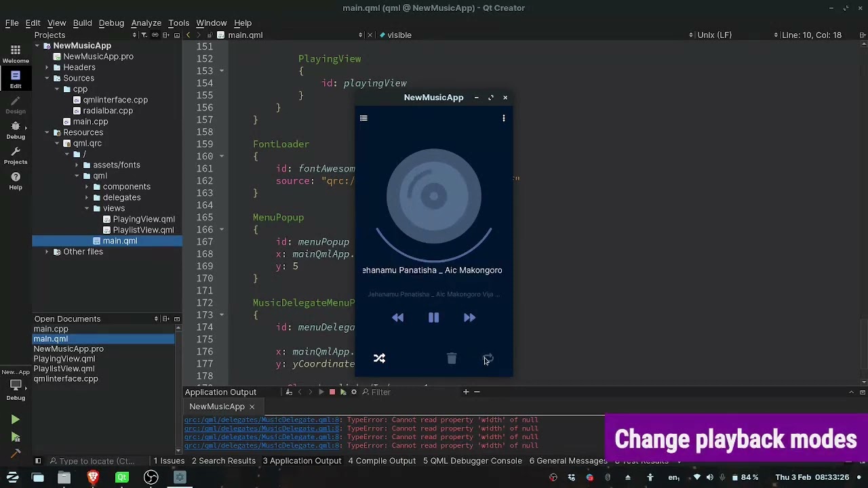Image resolution: width=868 pixels, height=488 pixels.
Task: Open Design mode in sidebar
Action: 16,104
